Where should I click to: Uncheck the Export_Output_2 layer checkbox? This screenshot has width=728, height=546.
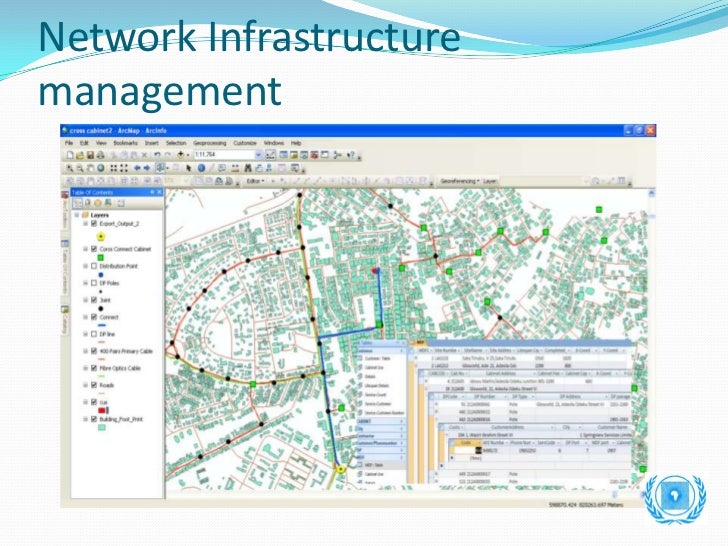pos(94,224)
